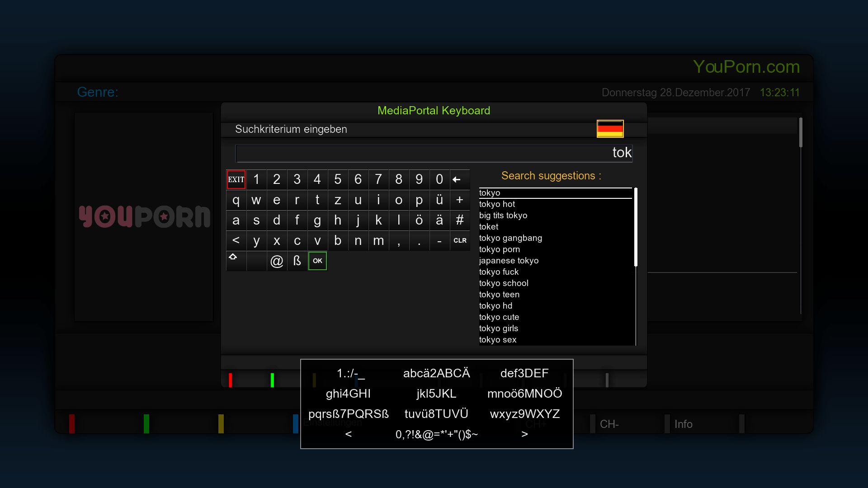Screen dimensions: 868x488
Task: Click the @ symbol key
Action: tap(277, 261)
